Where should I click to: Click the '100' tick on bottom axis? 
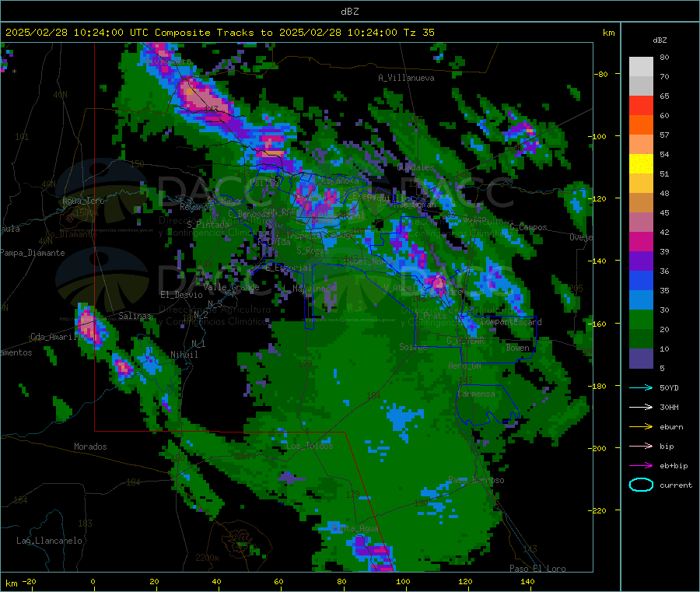tap(403, 581)
